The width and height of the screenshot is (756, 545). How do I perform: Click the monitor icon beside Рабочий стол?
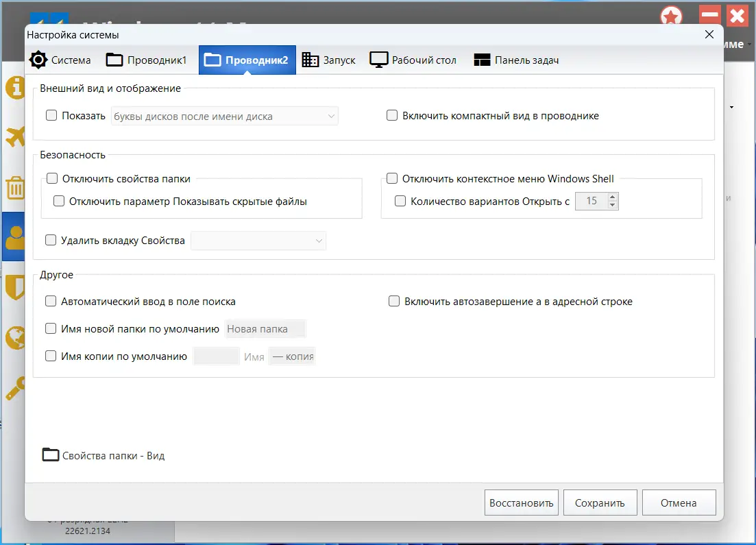(x=378, y=60)
